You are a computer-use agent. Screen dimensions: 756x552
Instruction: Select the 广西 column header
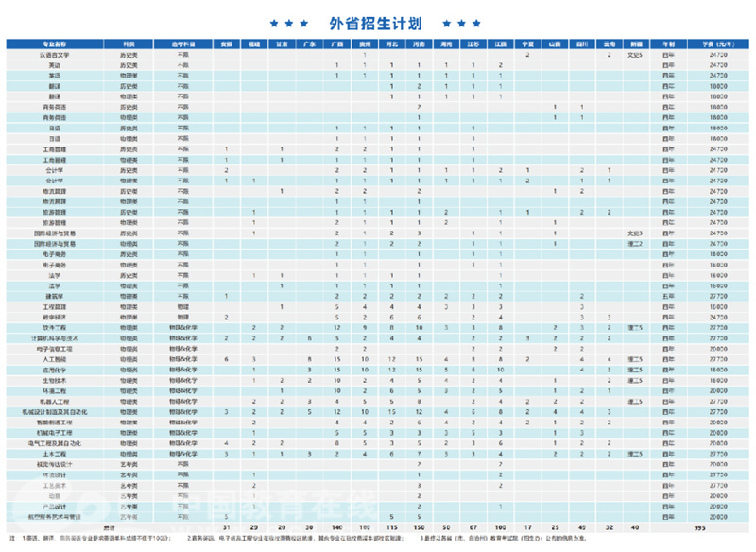[337, 44]
